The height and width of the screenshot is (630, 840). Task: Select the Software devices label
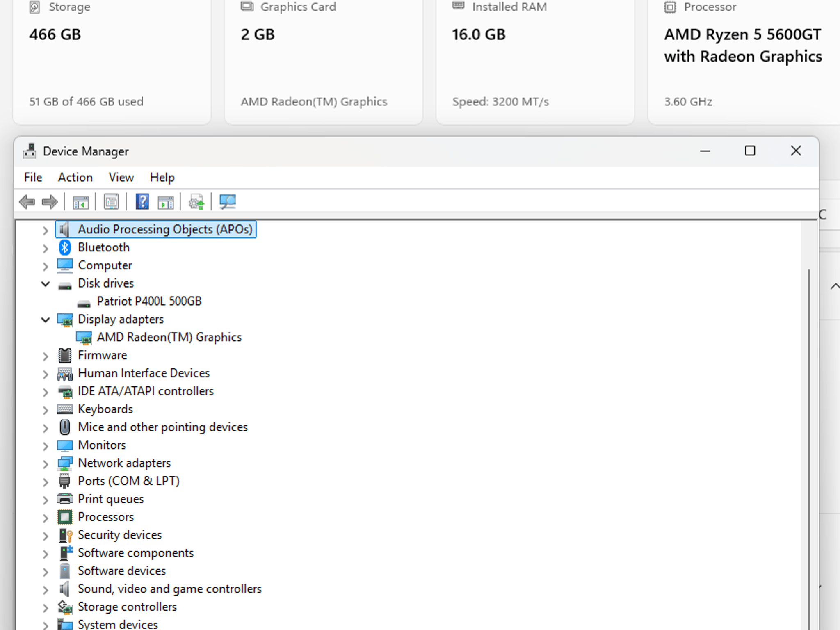[121, 571]
